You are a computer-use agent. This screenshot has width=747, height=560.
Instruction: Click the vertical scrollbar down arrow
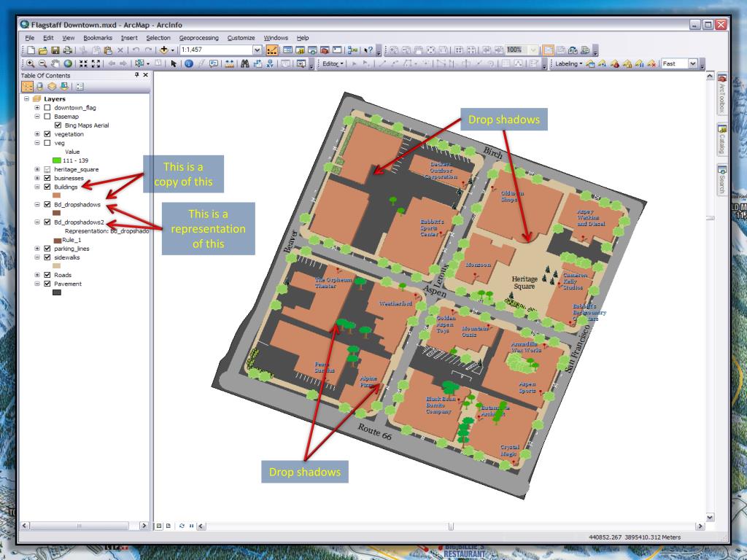point(710,517)
